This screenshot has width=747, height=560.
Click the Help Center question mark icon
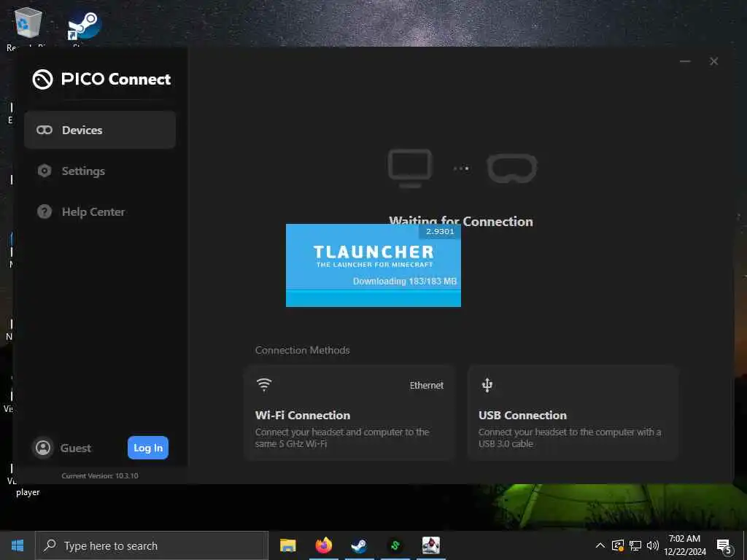(44, 212)
